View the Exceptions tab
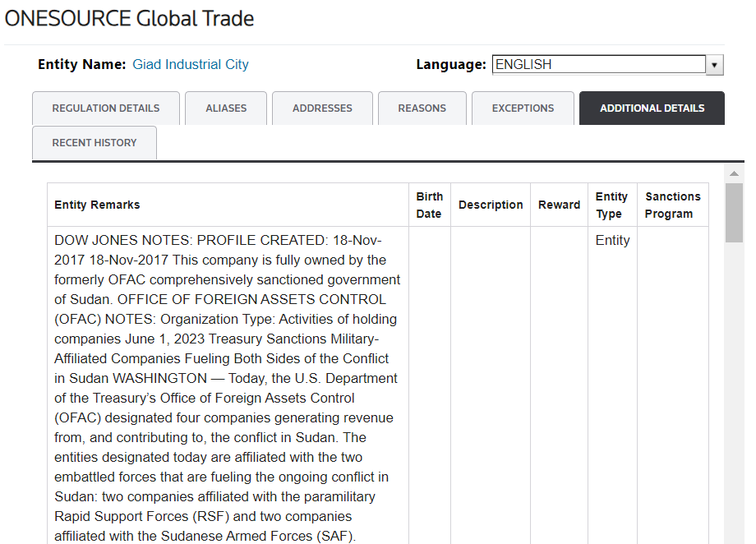Viewport: 756px width, 544px height. [x=523, y=108]
